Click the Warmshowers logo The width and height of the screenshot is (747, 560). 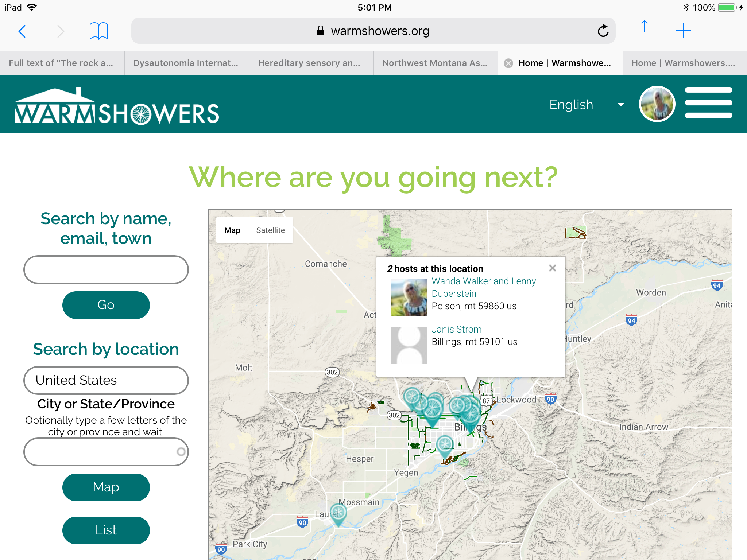[x=116, y=106]
